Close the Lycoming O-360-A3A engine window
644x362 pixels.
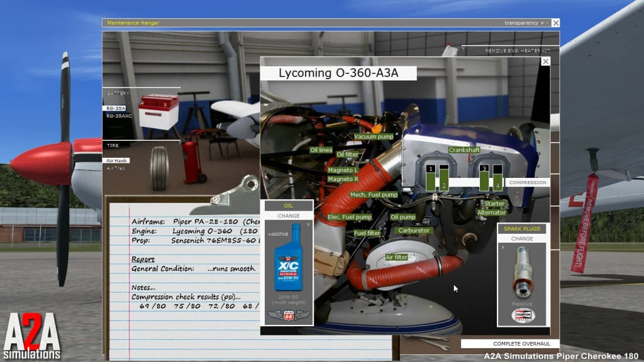pyautogui.click(x=545, y=62)
